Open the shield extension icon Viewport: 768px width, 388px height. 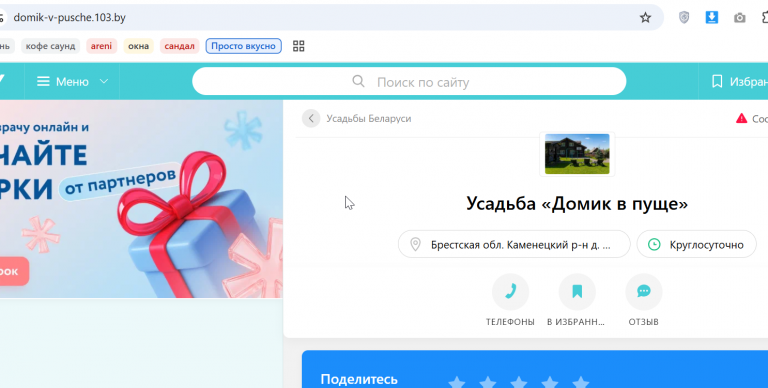684,18
